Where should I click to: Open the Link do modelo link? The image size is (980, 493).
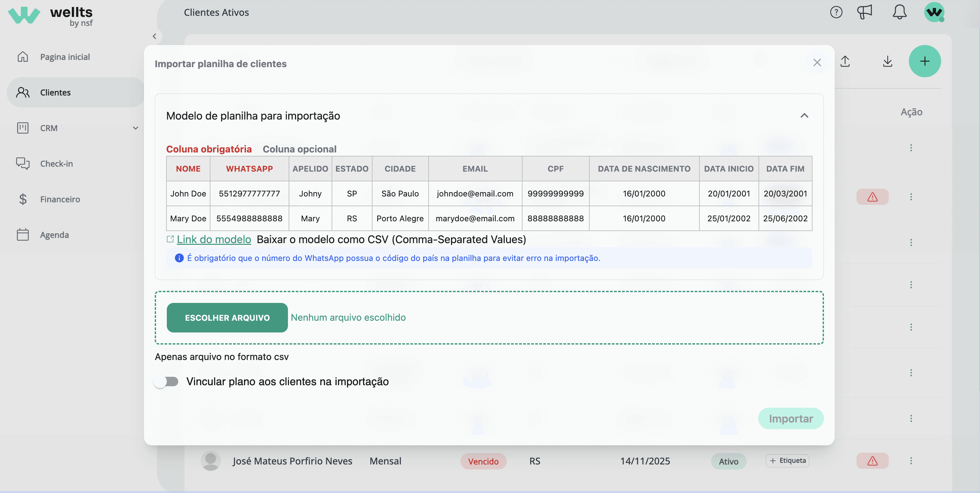[x=214, y=239]
